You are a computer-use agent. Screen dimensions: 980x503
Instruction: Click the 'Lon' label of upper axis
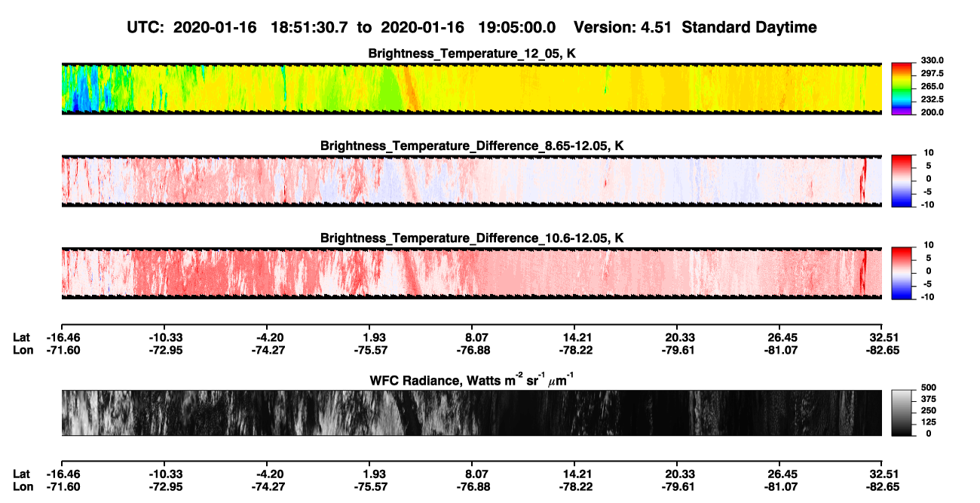point(23,350)
